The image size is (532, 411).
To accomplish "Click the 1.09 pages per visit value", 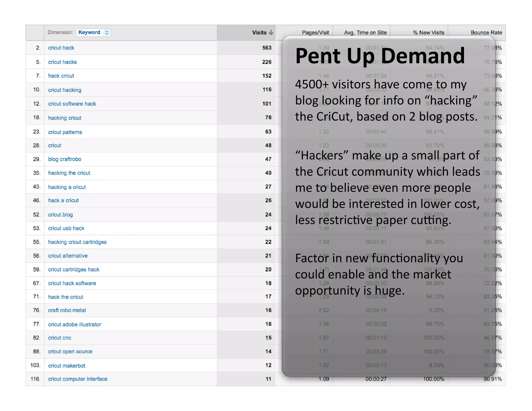I will [x=324, y=379].
